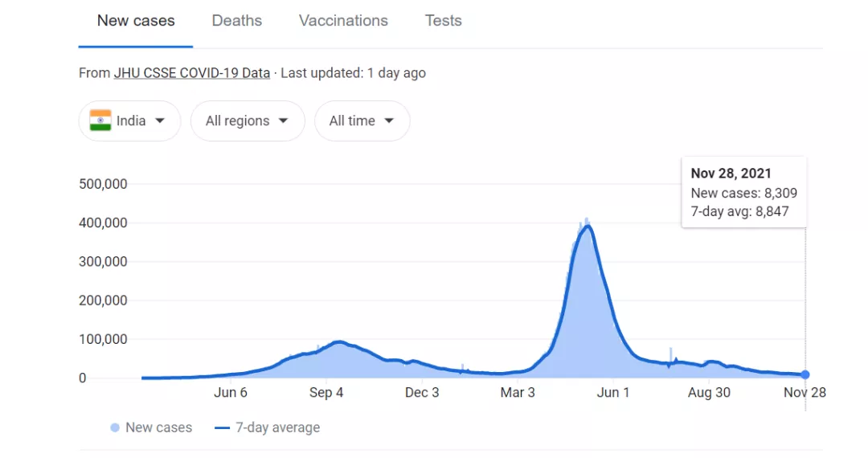Click the 7-day average legend line

223,427
